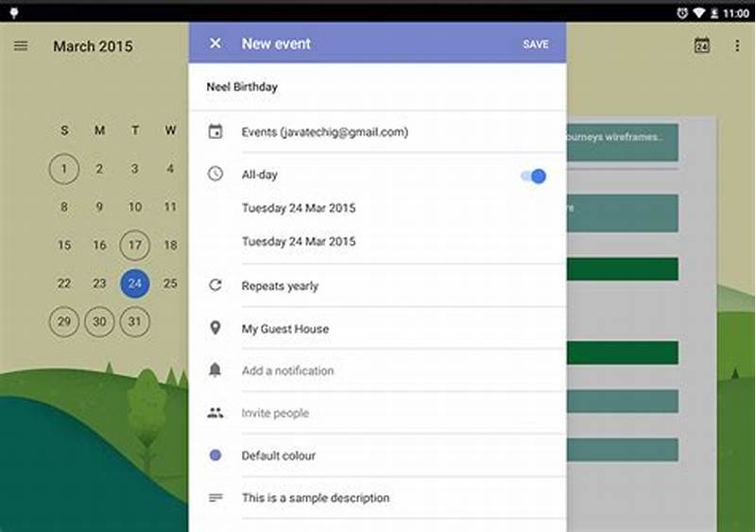
Task: Pick March 31 in the month grid
Action: 134,321
